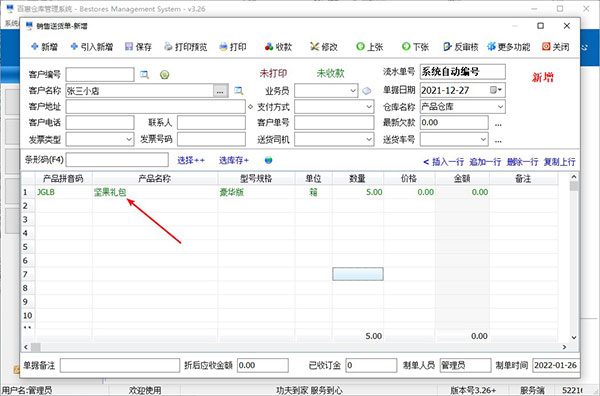Click the 数量 column header
The image size is (600, 396).
pyautogui.click(x=357, y=179)
